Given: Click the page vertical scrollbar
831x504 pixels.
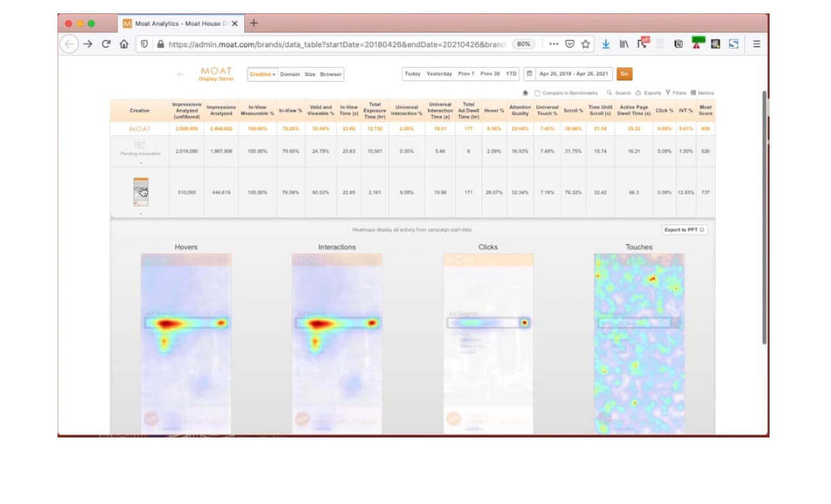Looking at the screenshot, I should (x=764, y=217).
